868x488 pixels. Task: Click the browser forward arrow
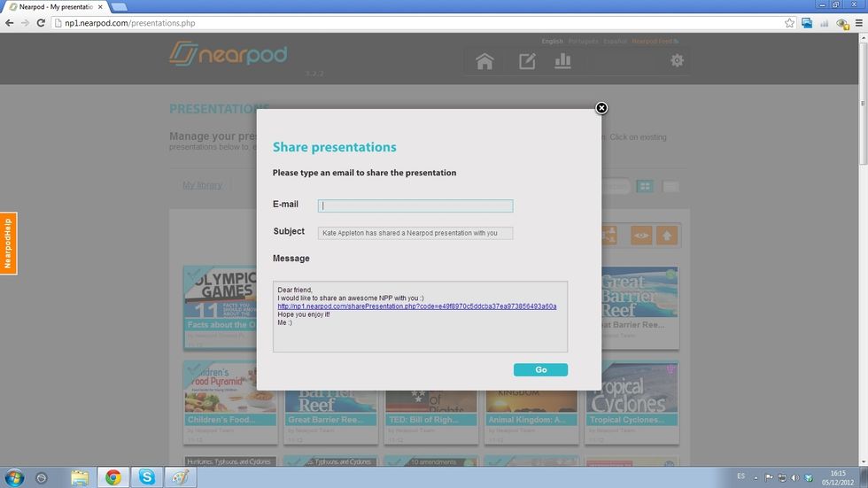pyautogui.click(x=25, y=23)
